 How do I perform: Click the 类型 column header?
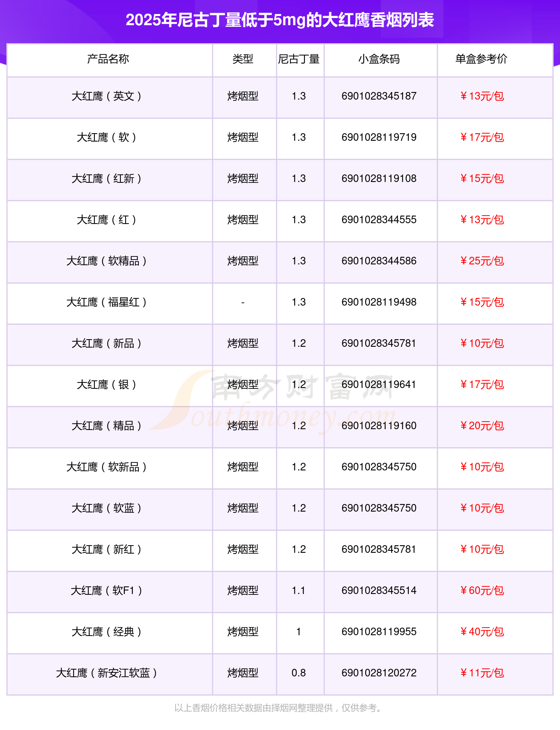click(243, 59)
